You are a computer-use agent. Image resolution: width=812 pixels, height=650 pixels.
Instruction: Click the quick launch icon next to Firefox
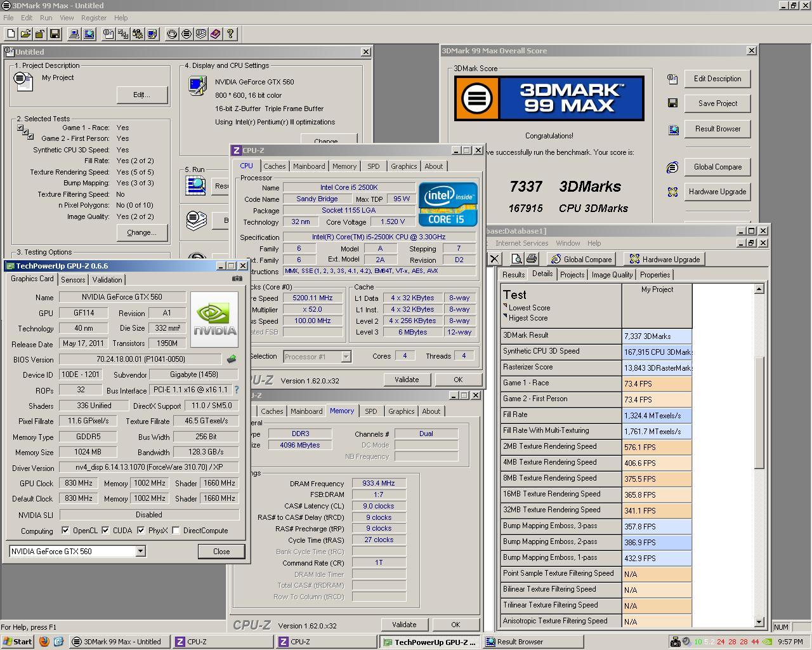[x=58, y=642]
